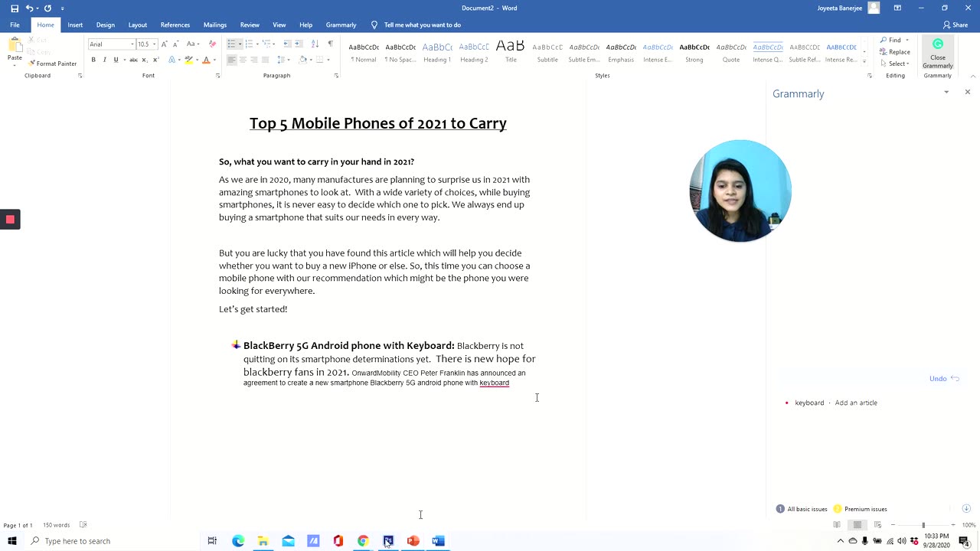Open multilevel list dropdown
The height and width of the screenshot is (551, 980).
tap(273, 44)
